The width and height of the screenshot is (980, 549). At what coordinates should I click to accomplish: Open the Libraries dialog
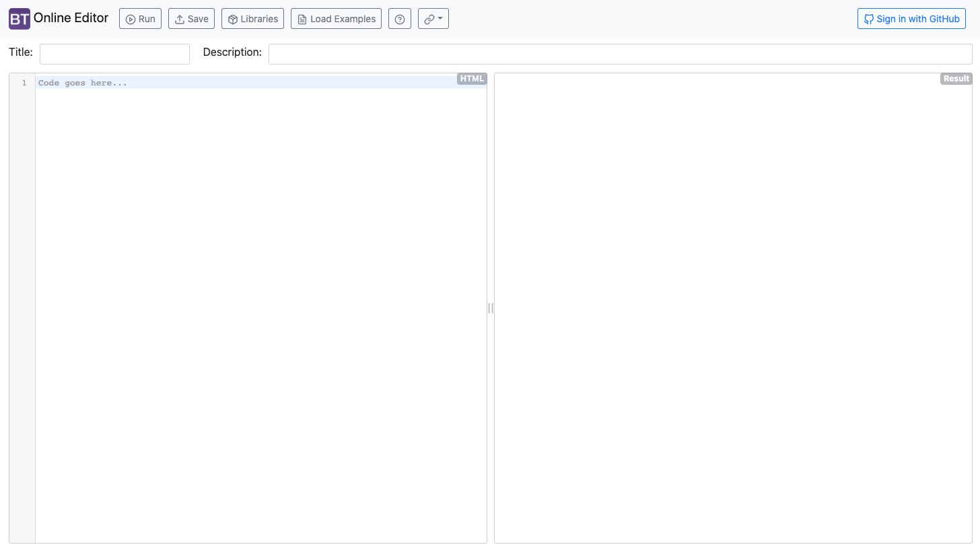click(x=252, y=19)
